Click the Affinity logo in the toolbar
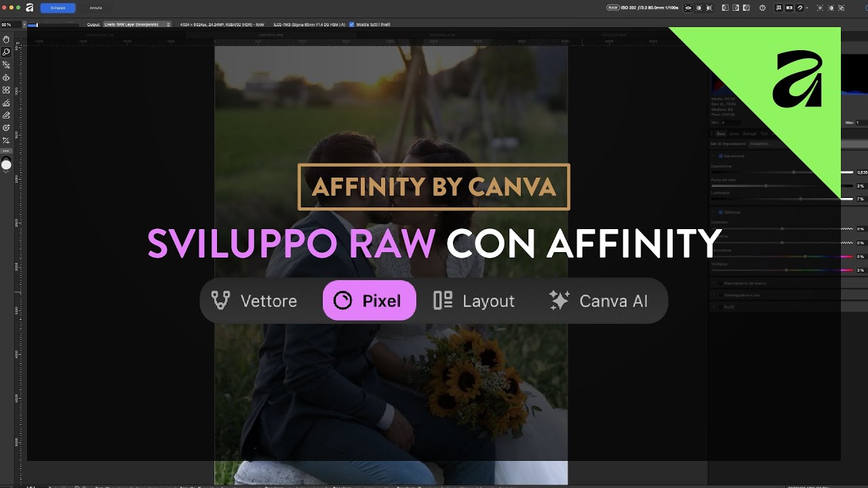The image size is (868, 488). (29, 7)
